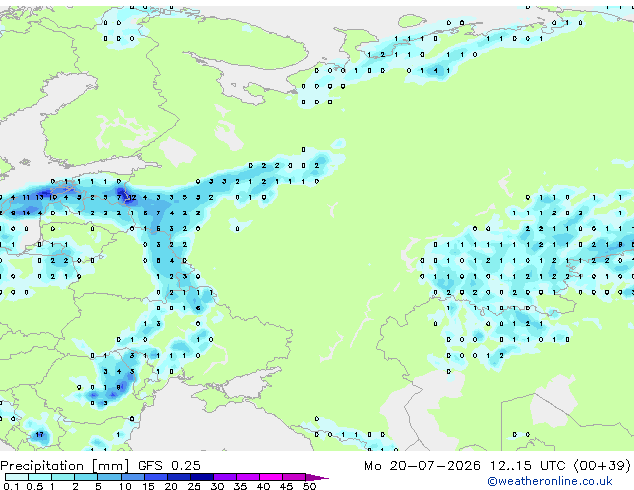Click the '12..15 UTC' time range label

tap(527, 466)
